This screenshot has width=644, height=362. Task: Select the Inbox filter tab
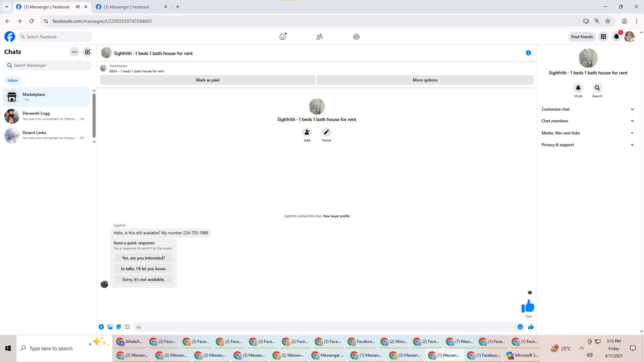pyautogui.click(x=13, y=80)
